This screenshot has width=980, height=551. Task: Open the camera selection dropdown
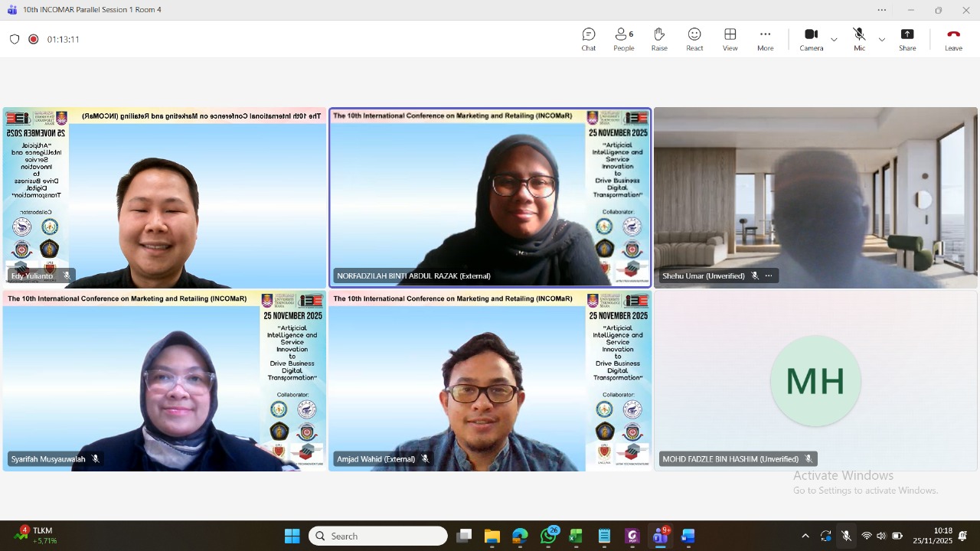(834, 40)
